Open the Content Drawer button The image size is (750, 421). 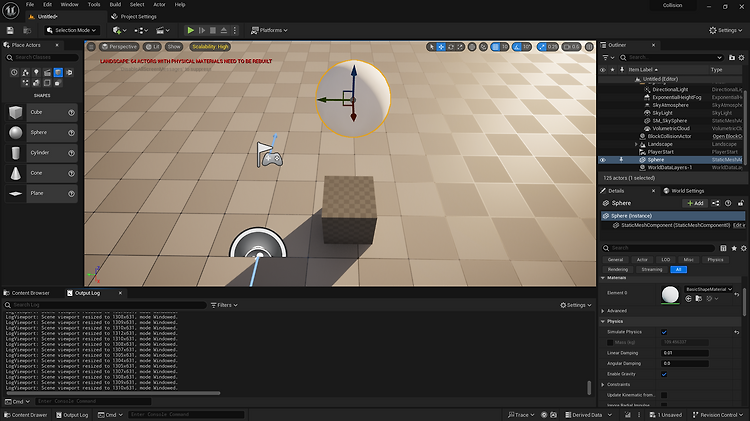(25, 415)
